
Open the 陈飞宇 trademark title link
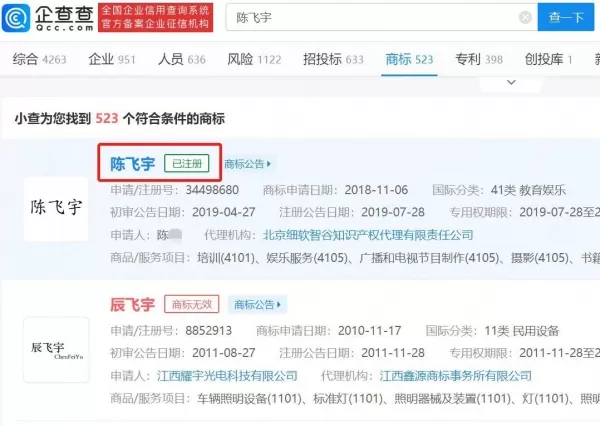pyautogui.click(x=132, y=164)
